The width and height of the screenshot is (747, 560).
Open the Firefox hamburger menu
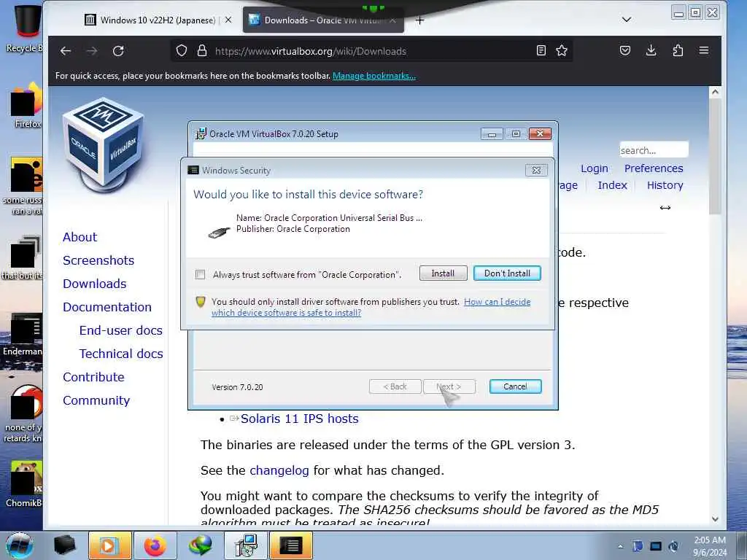coord(704,50)
